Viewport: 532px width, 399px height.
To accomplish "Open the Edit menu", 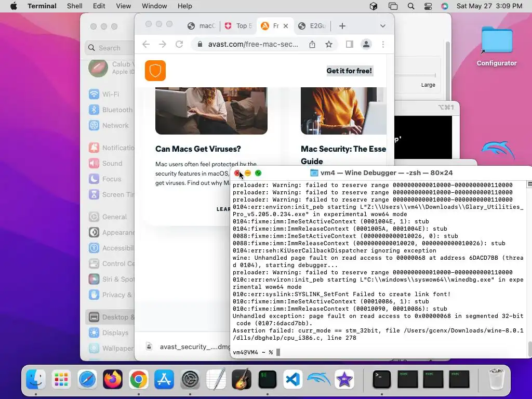I will click(x=99, y=6).
